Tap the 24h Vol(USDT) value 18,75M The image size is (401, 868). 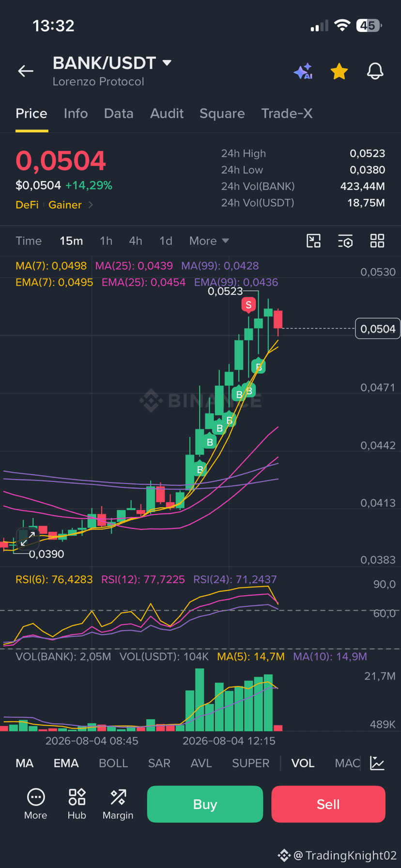coord(366,203)
